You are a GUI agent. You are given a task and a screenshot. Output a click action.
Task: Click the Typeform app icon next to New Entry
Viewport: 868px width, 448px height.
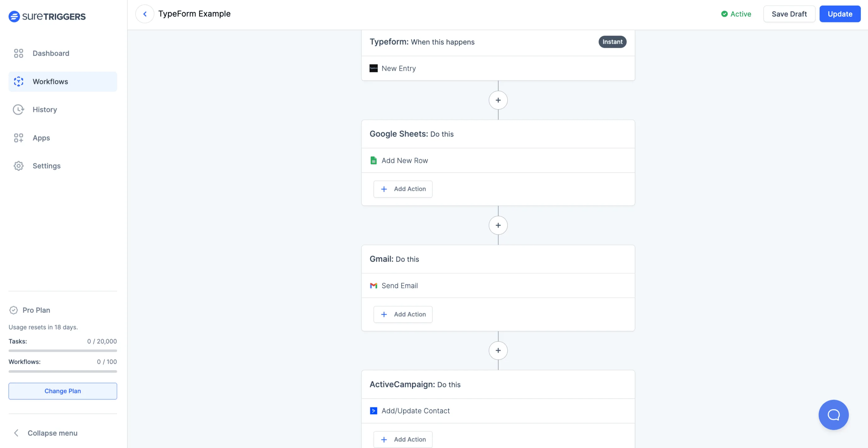[373, 68]
